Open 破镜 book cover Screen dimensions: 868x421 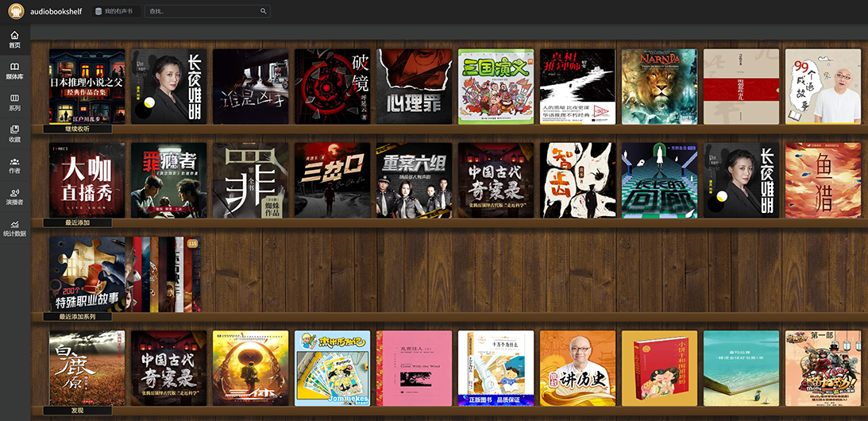332,87
